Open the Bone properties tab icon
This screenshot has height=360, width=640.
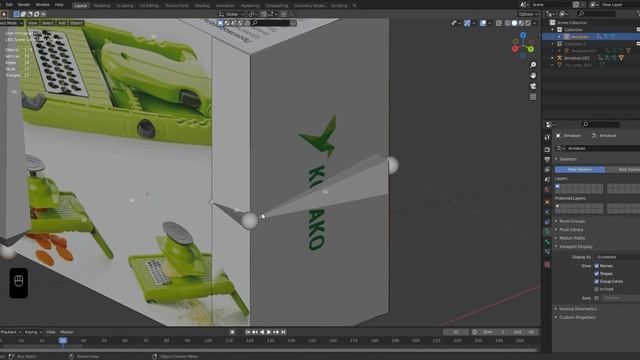[547, 242]
